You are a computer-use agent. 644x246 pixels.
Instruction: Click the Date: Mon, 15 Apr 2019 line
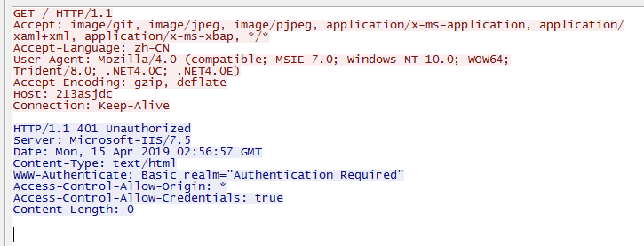pos(137,152)
